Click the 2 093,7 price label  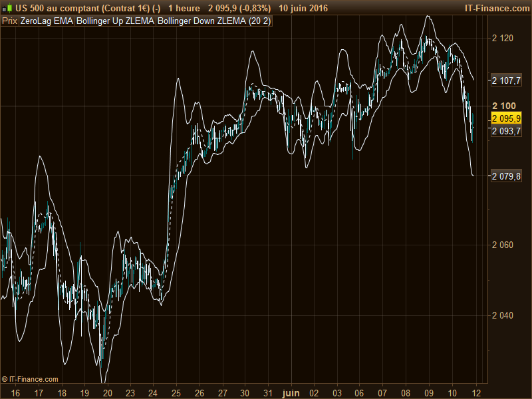point(506,131)
